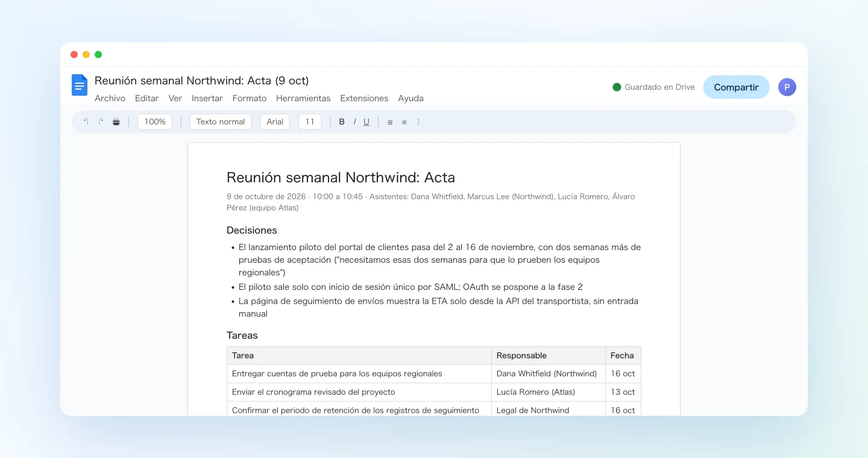
Task: Click the Entregar cuentas de prueba cell
Action: point(359,374)
